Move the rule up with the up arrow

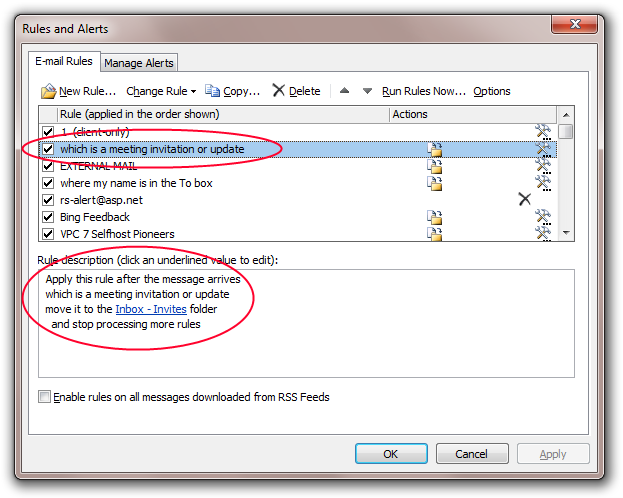coord(345,91)
